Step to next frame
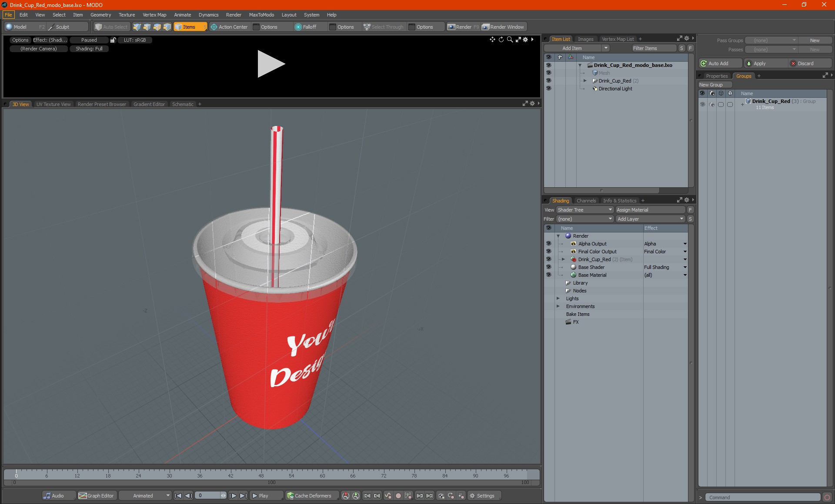 233,496
